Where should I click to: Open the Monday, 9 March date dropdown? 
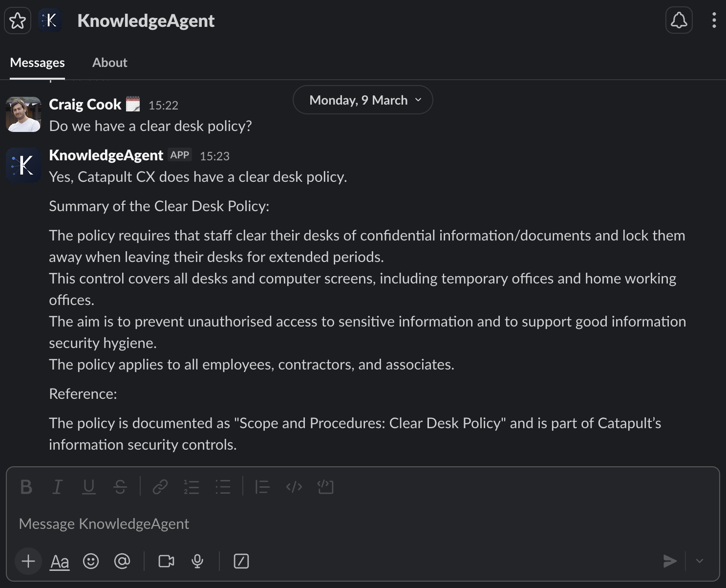[x=362, y=100]
